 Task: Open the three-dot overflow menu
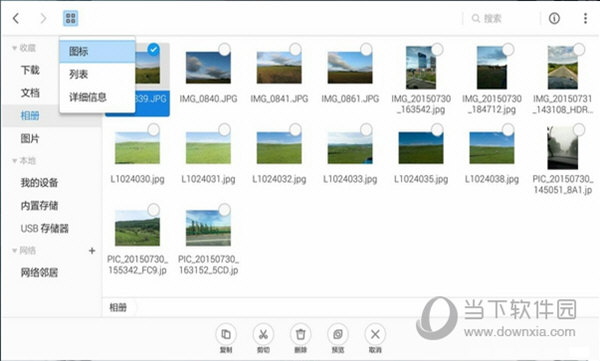(585, 18)
